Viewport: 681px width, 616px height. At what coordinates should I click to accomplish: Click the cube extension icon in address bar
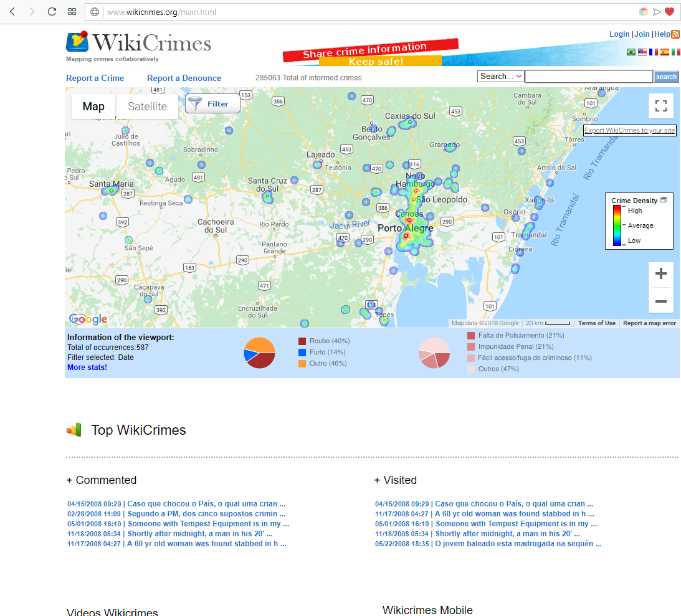tap(644, 12)
